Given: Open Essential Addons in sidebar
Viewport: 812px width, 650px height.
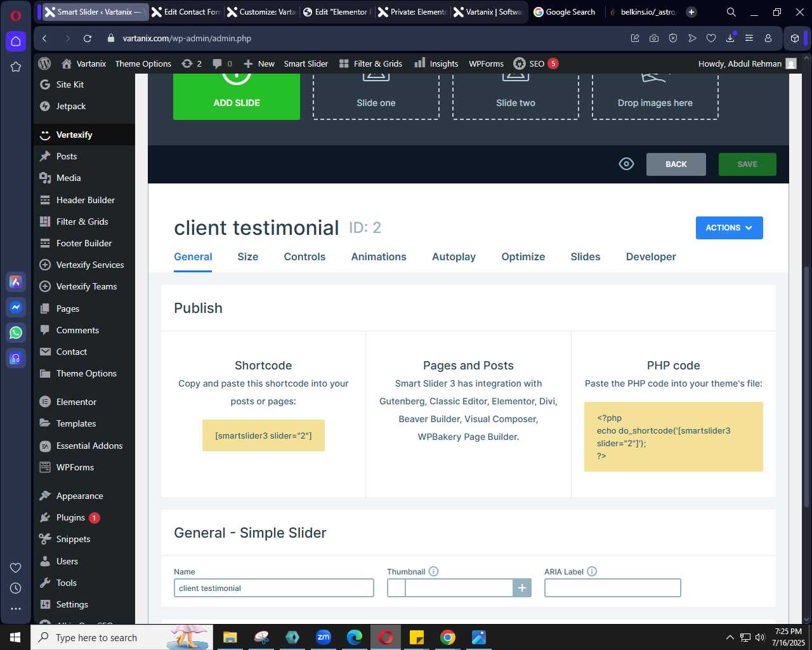Looking at the screenshot, I should (84, 446).
